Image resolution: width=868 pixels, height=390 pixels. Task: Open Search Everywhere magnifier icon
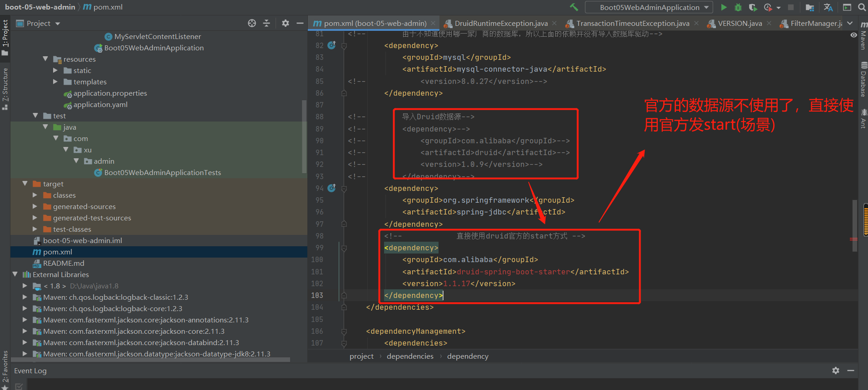(862, 7)
